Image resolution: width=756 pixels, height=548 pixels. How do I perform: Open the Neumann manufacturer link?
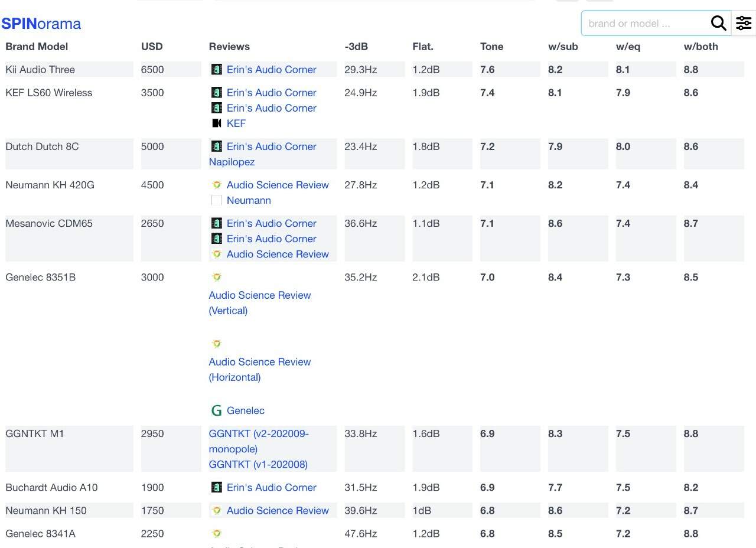tap(249, 200)
